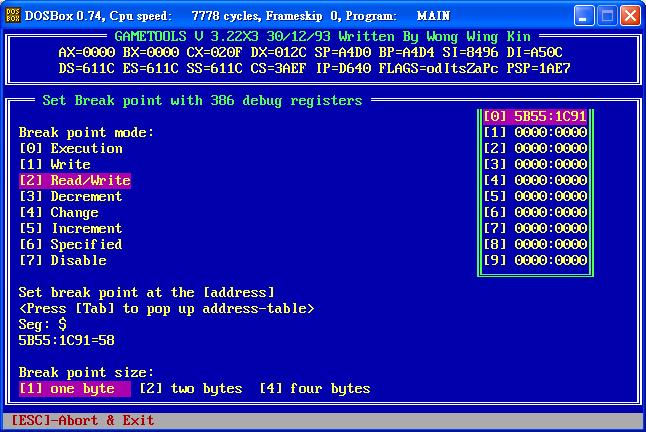Disable the break point via mode 7
Image resolution: width=646 pixels, height=432 pixels.
63,260
